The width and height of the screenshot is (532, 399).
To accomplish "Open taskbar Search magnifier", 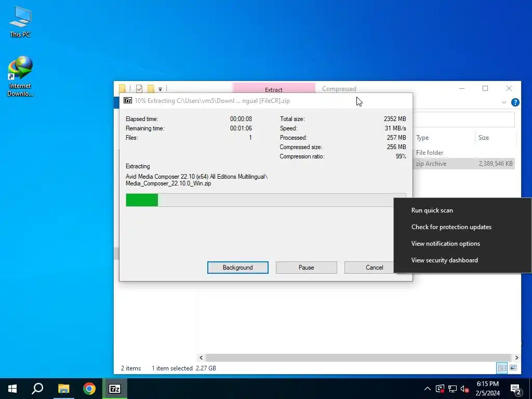I will (x=37, y=389).
